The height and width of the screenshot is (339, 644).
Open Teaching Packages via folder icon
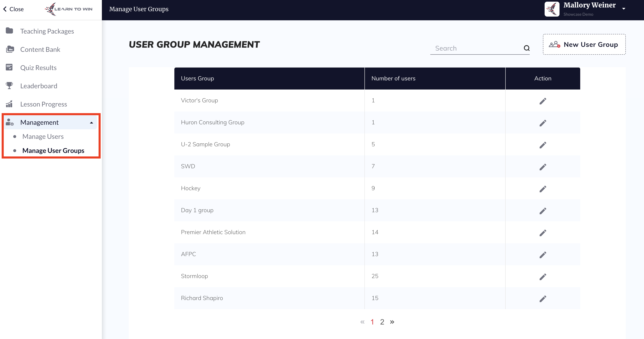tap(10, 31)
